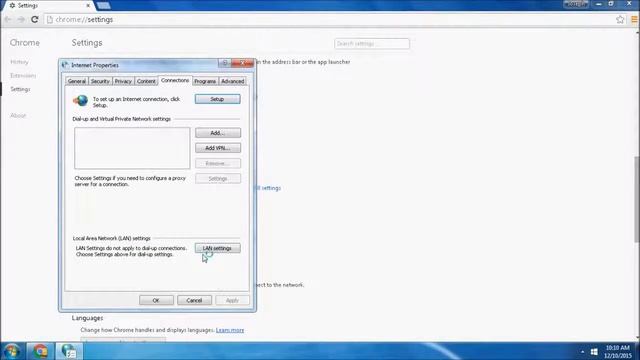The image size is (640, 360).
Task: Close the Settings tab with its X
Action: pyautogui.click(x=88, y=6)
